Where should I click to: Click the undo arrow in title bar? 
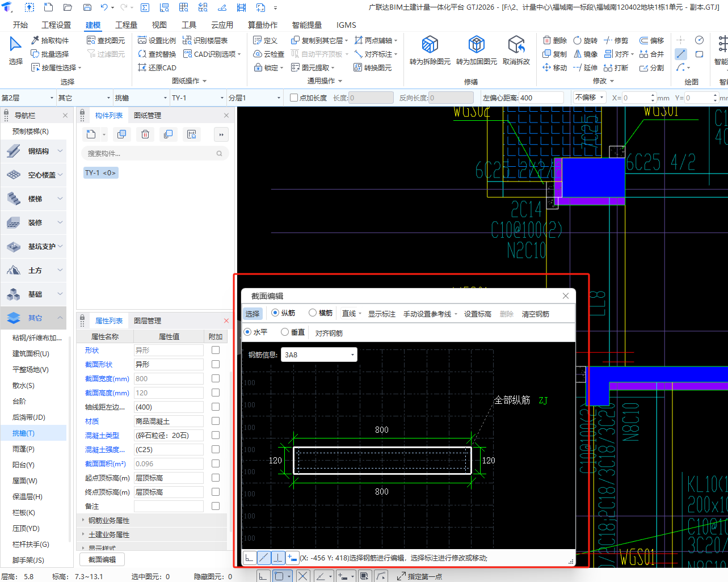tap(104, 7)
